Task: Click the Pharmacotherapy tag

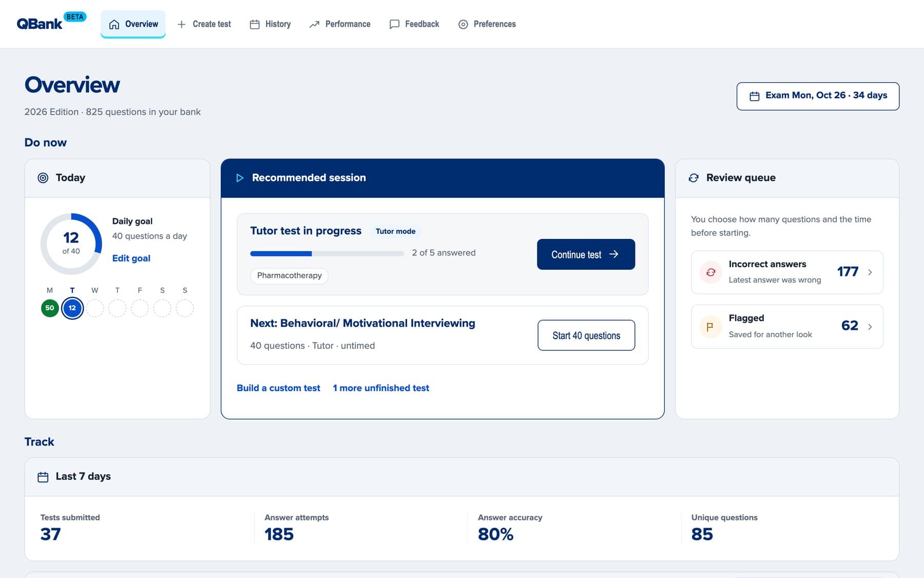Action: [x=290, y=275]
